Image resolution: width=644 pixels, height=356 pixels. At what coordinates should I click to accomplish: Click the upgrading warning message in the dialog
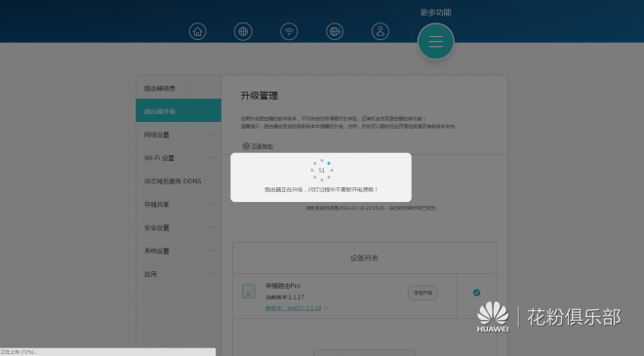coord(321,189)
